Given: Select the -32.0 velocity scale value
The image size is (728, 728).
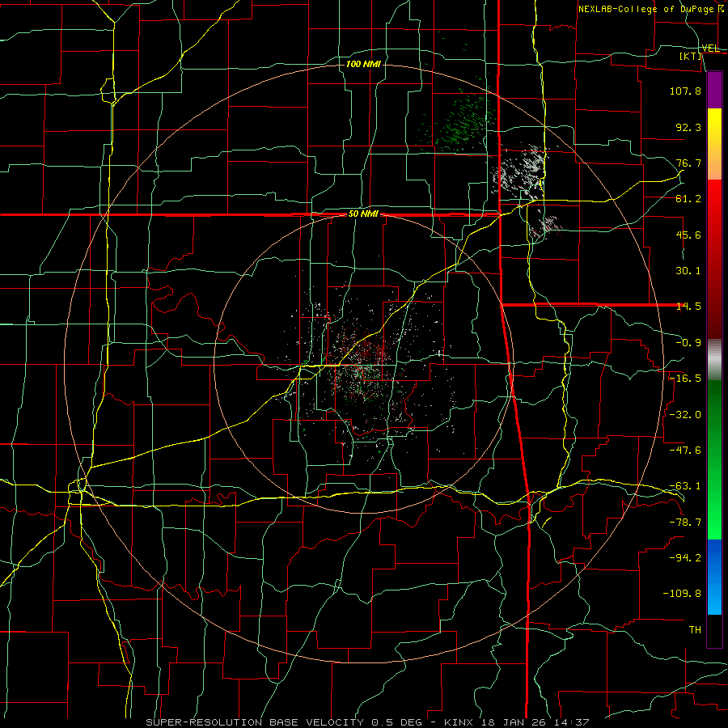Looking at the screenshot, I should pyautogui.click(x=685, y=415).
